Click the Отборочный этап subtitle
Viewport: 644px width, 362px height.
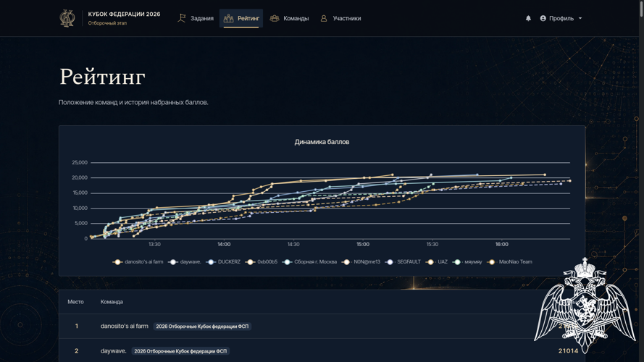[107, 23]
